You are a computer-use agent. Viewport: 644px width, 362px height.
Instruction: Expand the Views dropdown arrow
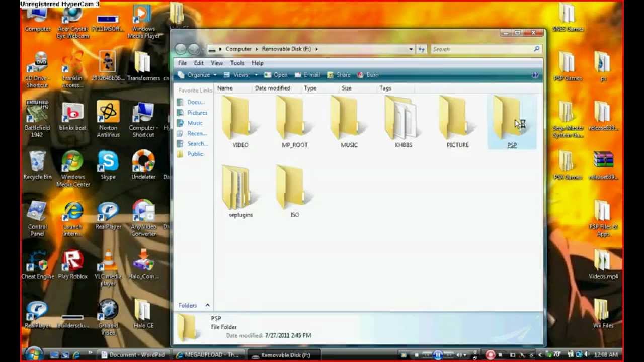pyautogui.click(x=256, y=75)
